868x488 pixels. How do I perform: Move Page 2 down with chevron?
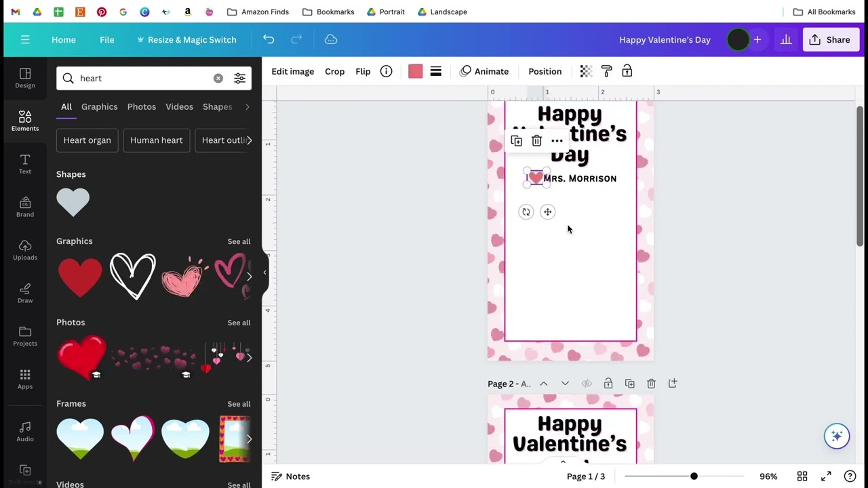[x=565, y=384]
